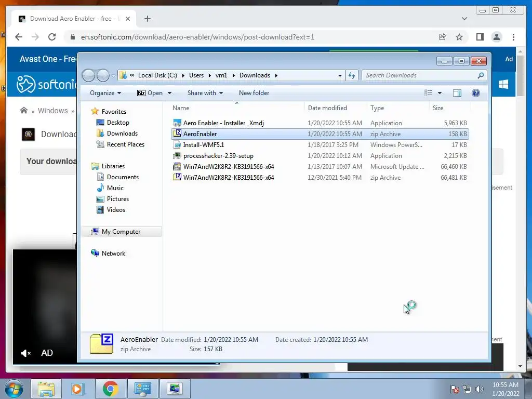Open recent pages dropdown next to forward
The image size is (532, 399).
(x=113, y=75)
